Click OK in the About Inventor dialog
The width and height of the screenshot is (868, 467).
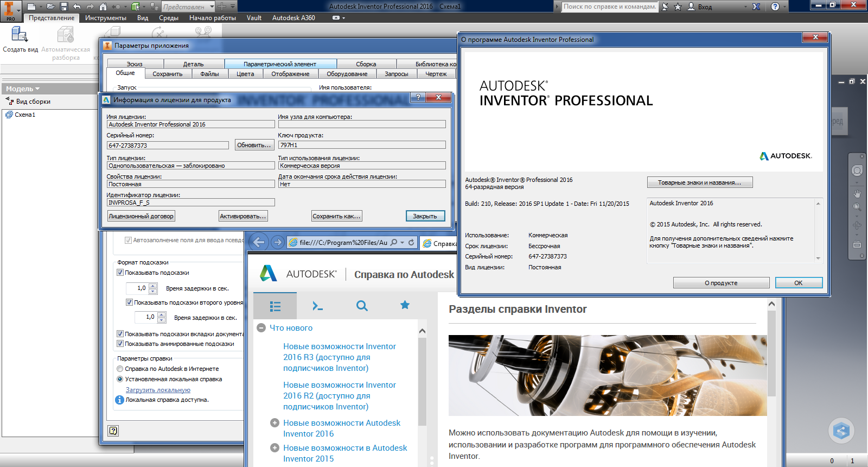click(x=799, y=283)
